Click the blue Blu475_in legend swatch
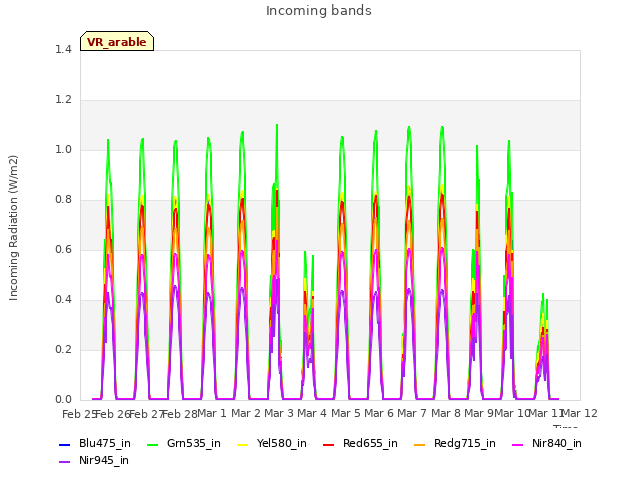Image resolution: width=640 pixels, height=480 pixels. (x=64, y=444)
